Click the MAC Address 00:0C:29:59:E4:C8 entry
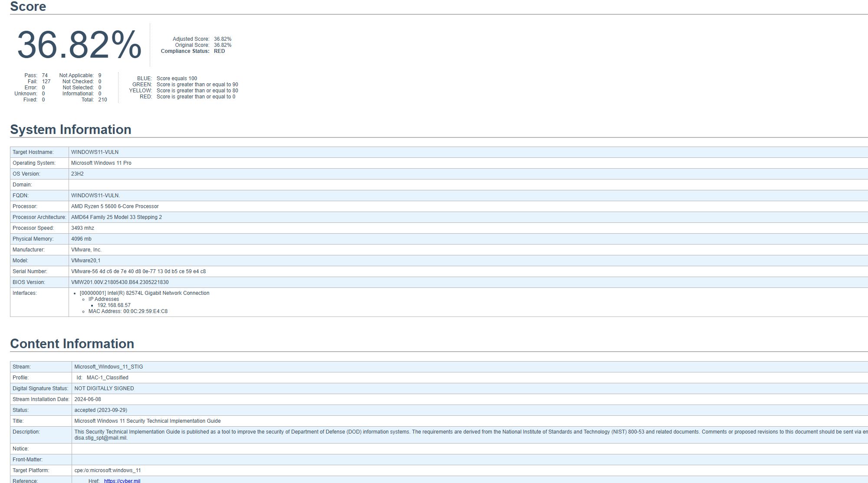This screenshot has width=868, height=483. 128,311
